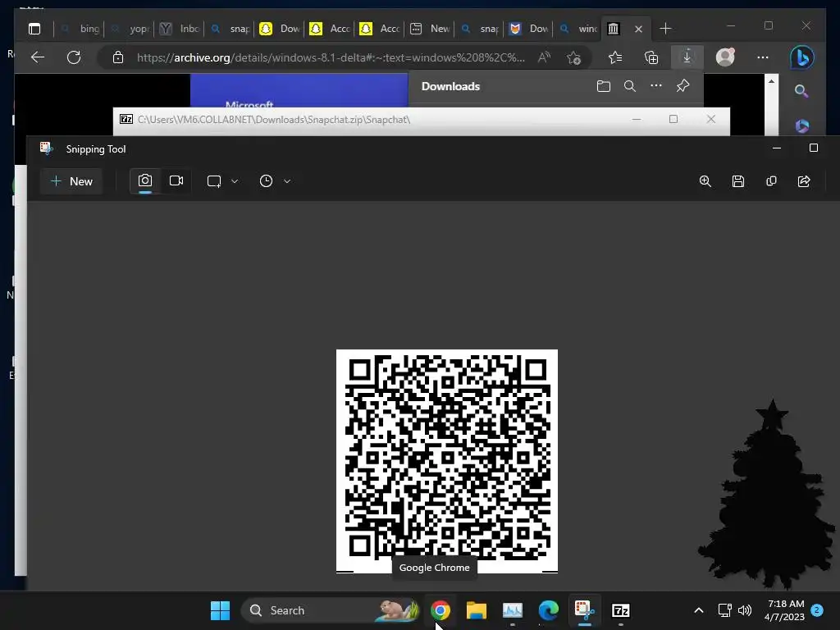Pin the Downloads panel
The width and height of the screenshot is (840, 630).
coord(682,86)
